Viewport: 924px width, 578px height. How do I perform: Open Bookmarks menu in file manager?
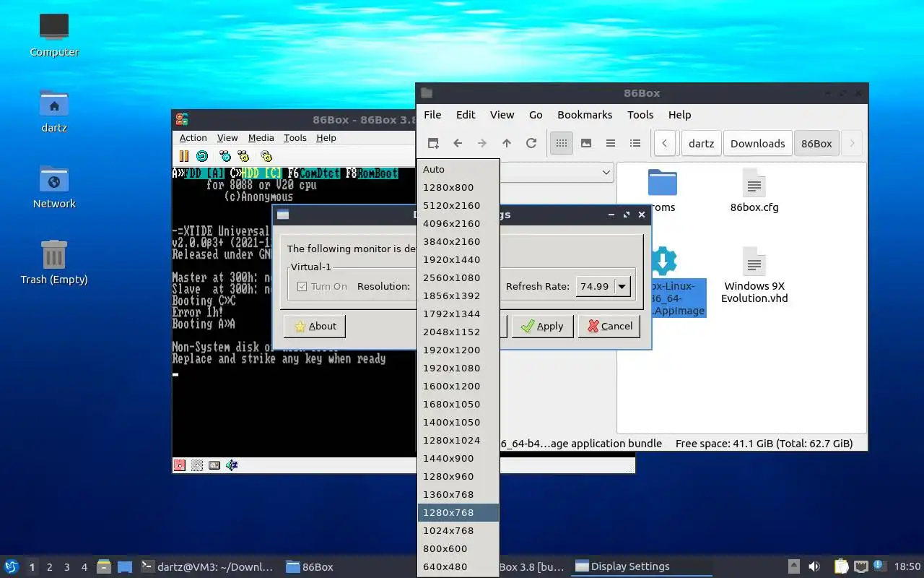pos(585,114)
